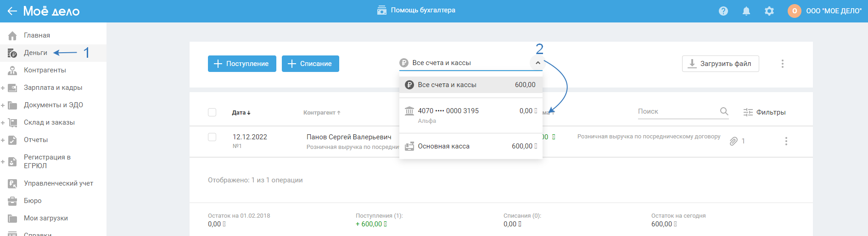Click the paperclip attachment icon
The height and width of the screenshot is (236, 868).
click(x=734, y=141)
